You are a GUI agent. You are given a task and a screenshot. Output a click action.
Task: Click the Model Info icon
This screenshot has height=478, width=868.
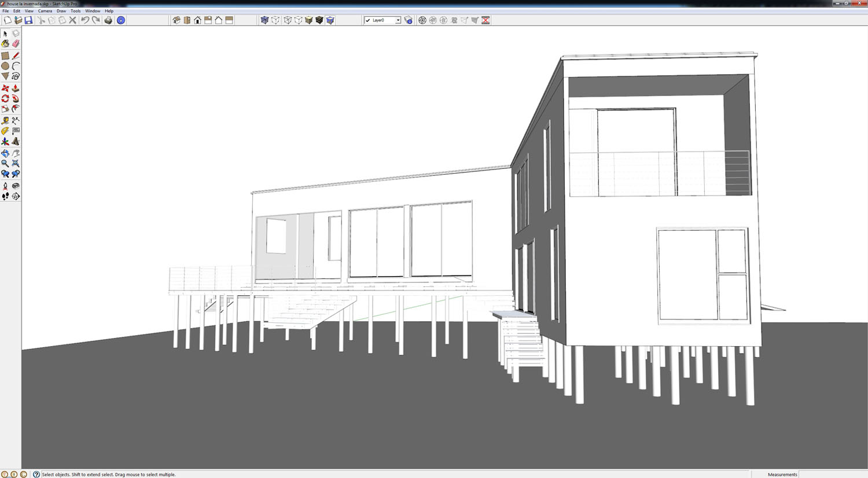pos(121,20)
